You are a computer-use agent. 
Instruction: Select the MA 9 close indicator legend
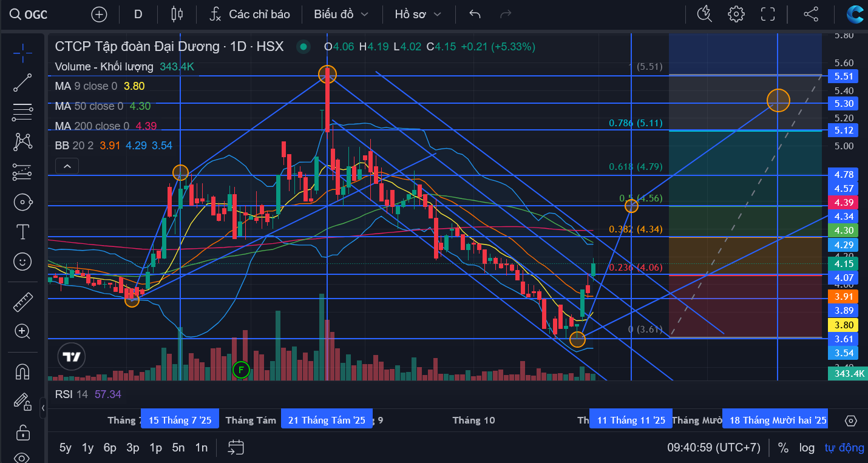point(100,86)
